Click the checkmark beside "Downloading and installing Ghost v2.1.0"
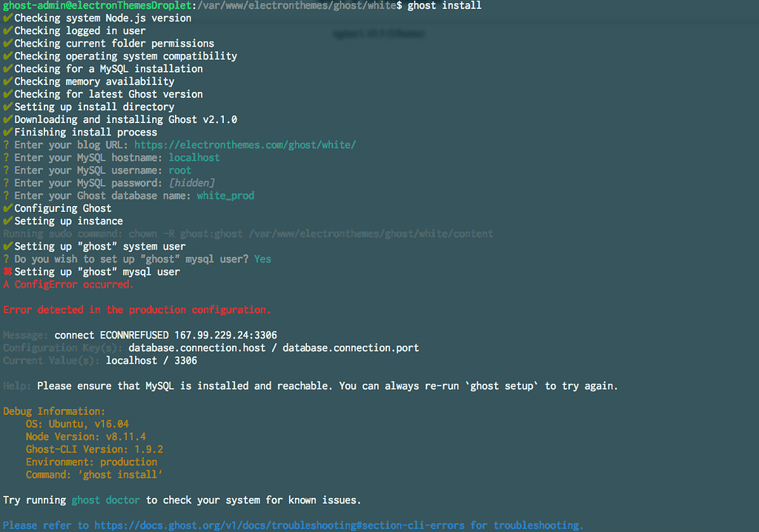 (7, 119)
